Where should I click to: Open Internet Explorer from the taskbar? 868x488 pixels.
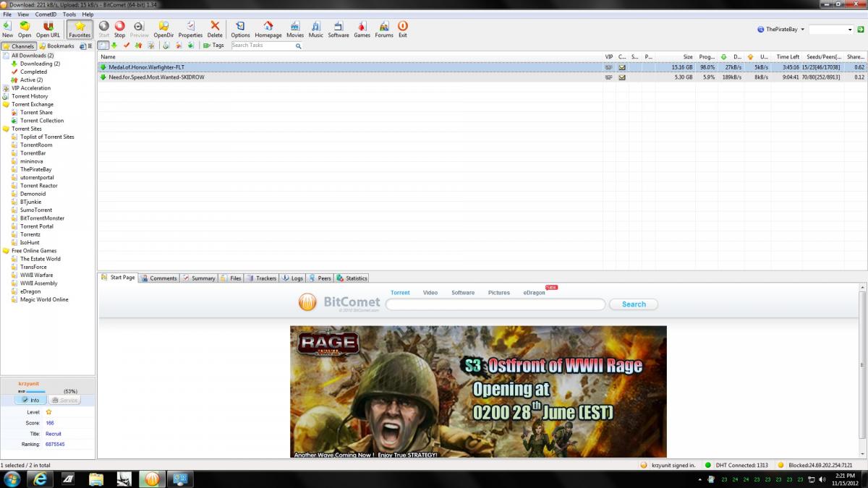pos(38,479)
